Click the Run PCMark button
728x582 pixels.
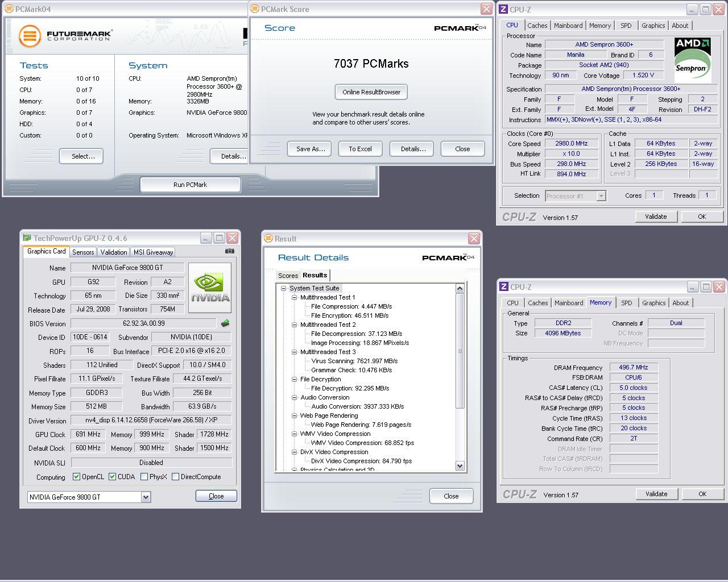[x=190, y=185]
